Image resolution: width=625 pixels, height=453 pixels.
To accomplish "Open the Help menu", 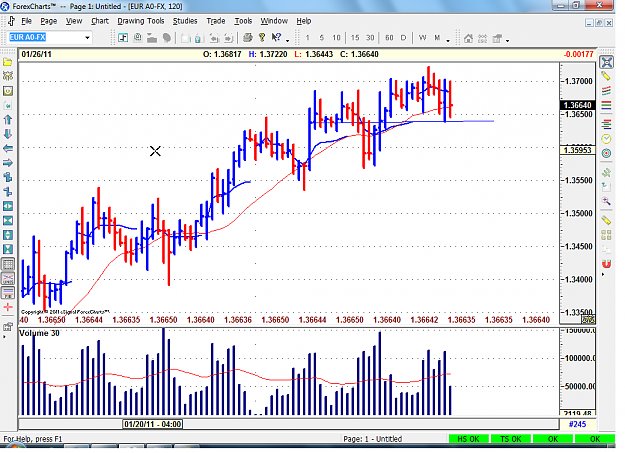I will 304,21.
